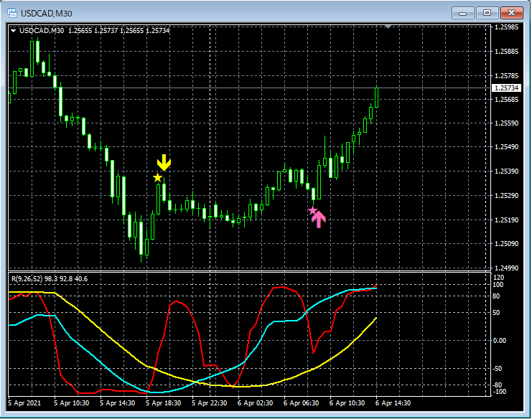532x419 pixels.
Task: Click the 5 Apr 2021 time label
Action: click(x=24, y=403)
